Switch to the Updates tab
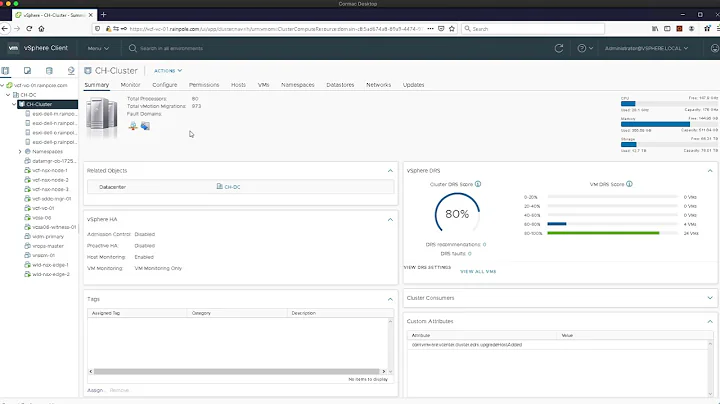720x404 pixels. (413, 85)
